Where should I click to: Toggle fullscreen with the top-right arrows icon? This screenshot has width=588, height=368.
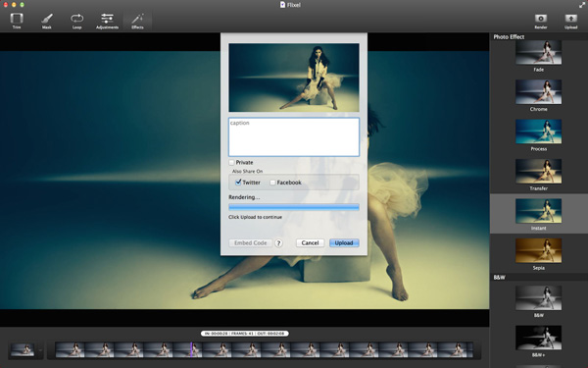tap(582, 5)
